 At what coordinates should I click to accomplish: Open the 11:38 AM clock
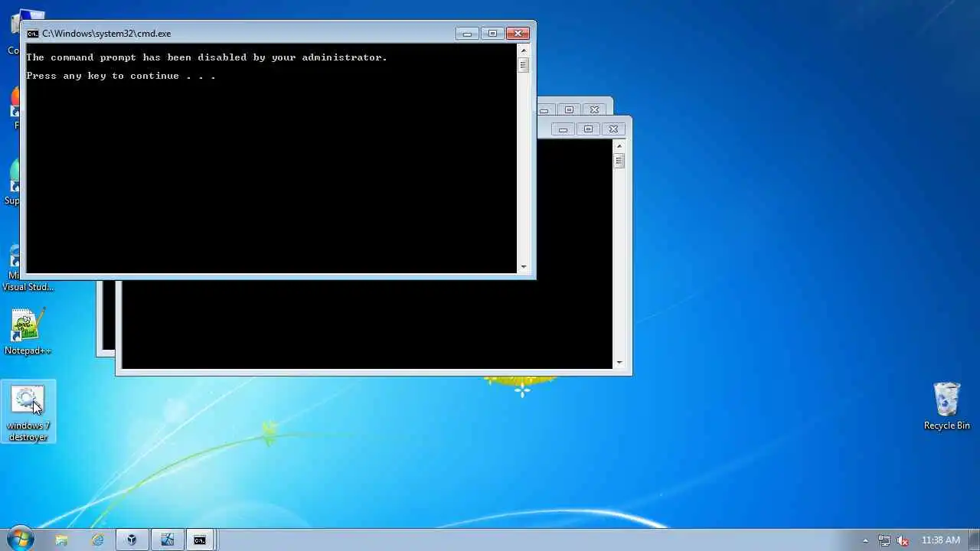tap(941, 540)
